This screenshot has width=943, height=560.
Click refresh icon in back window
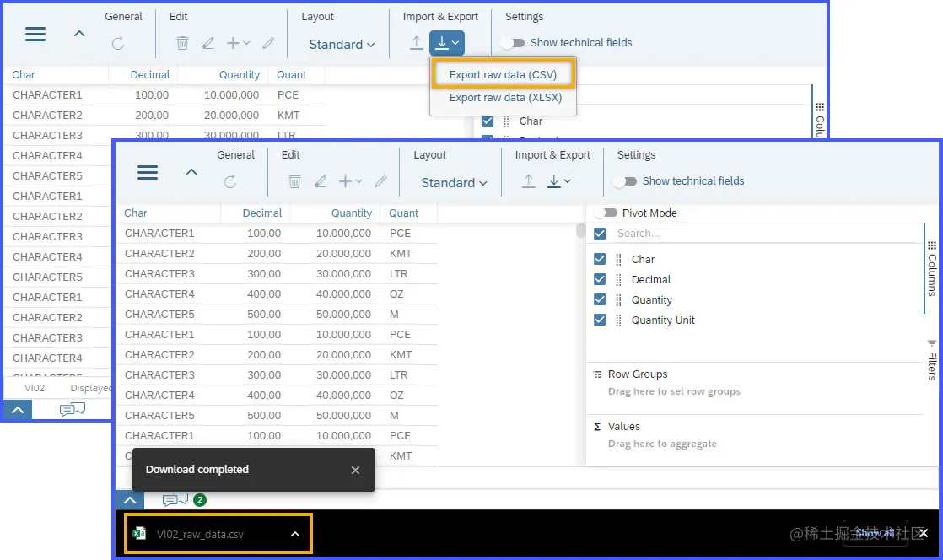[x=118, y=43]
